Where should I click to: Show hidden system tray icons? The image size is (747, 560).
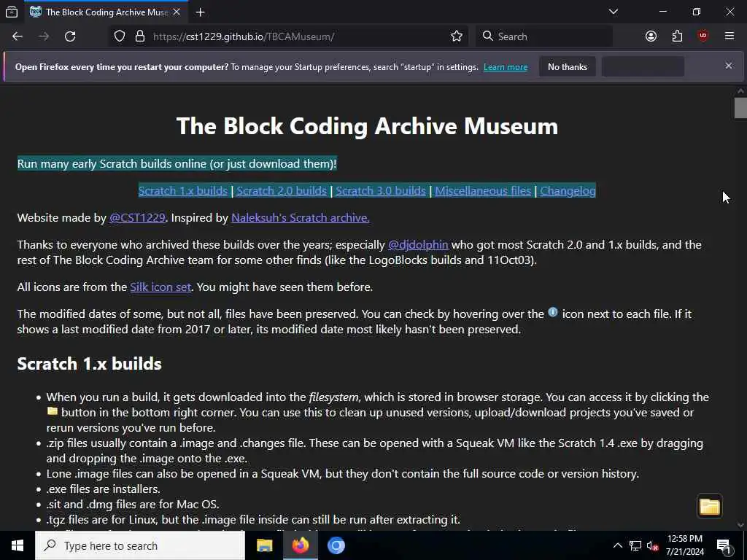tap(617, 545)
